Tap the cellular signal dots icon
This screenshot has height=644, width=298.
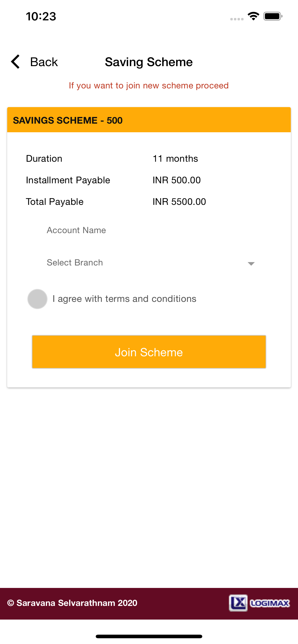237,19
